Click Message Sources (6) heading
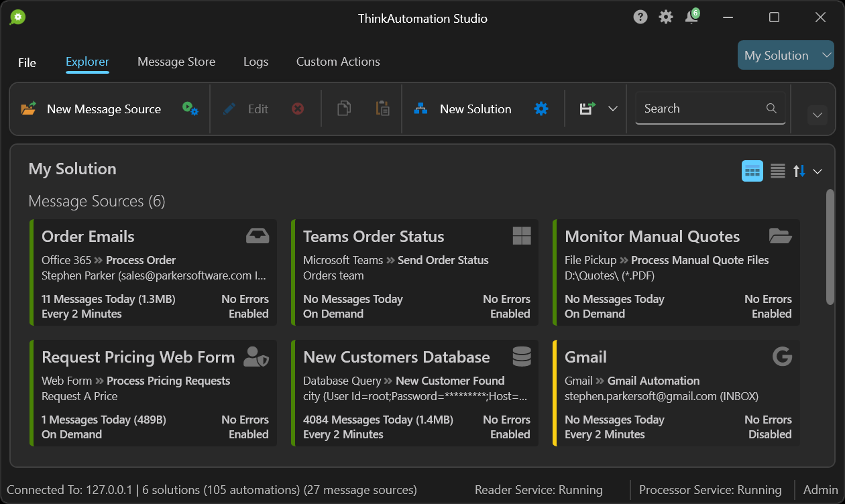Viewport: 845px width, 504px height. pos(97,201)
